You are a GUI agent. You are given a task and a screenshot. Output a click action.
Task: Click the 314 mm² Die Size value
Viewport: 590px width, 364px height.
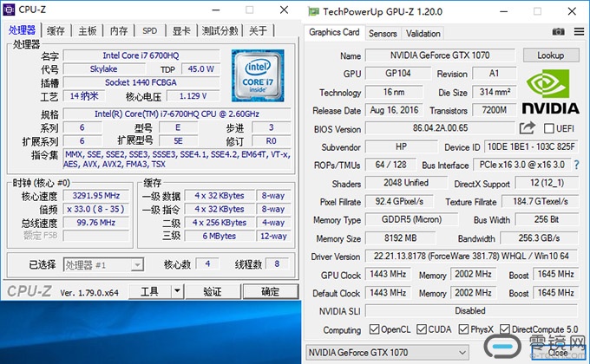(495, 92)
